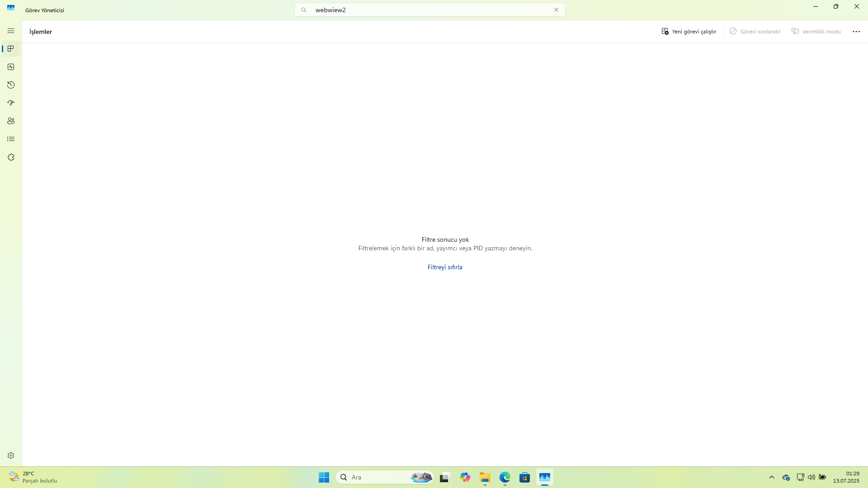Clear the search box text
868x488 pixels.
pyautogui.click(x=556, y=10)
